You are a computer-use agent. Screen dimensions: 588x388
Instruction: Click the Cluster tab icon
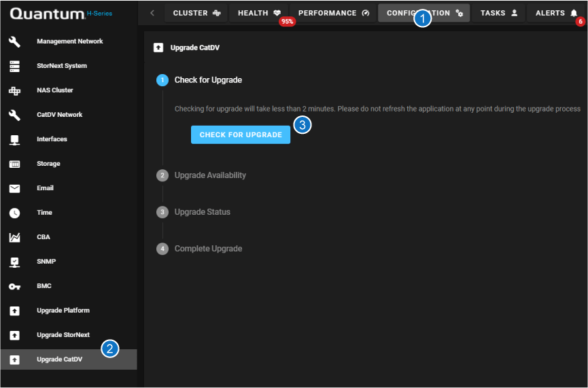tap(216, 13)
